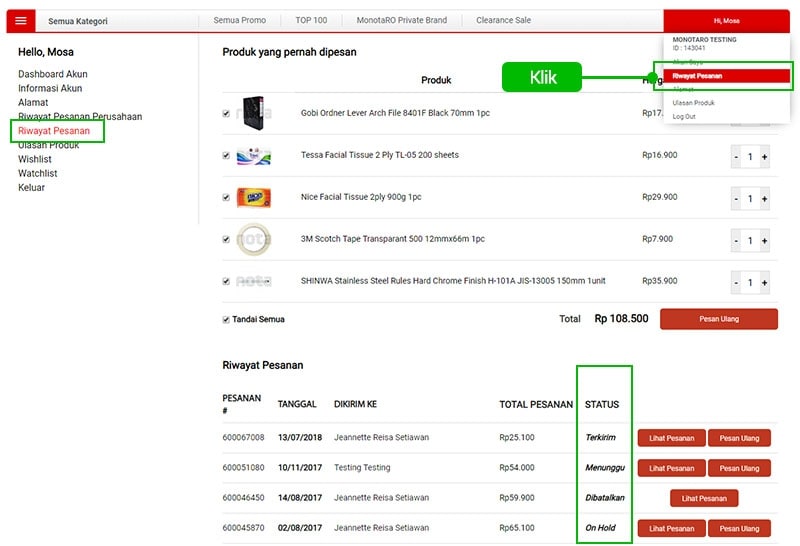
Task: Increase quantity of Tessa Facial Tissue
Action: pos(765,156)
